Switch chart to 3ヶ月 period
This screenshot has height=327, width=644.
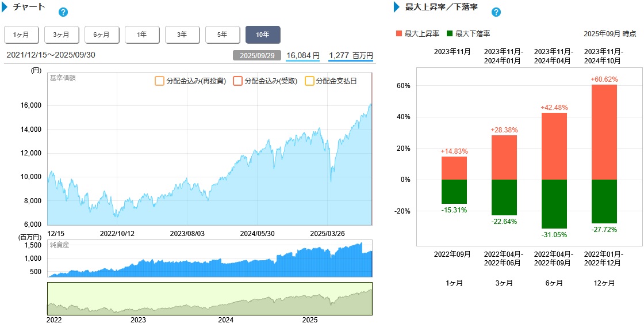[62, 35]
